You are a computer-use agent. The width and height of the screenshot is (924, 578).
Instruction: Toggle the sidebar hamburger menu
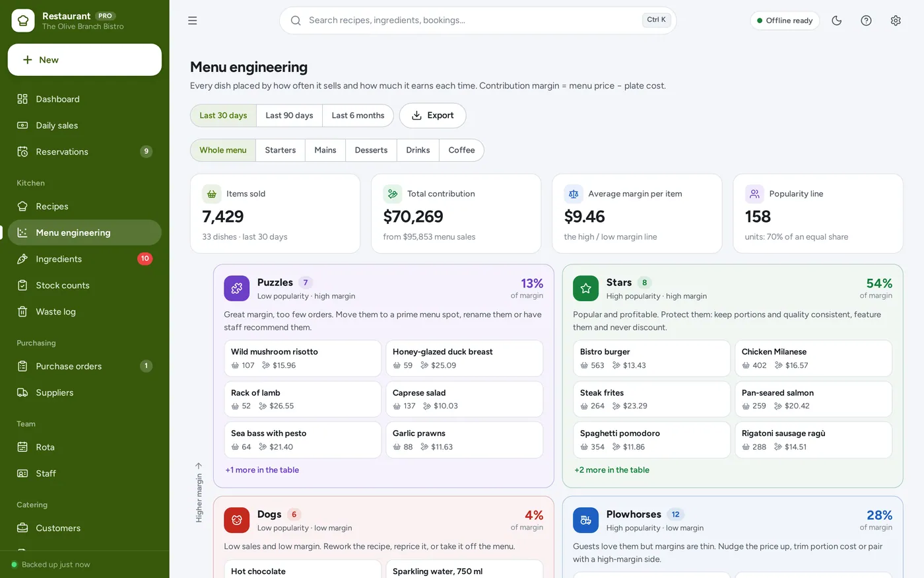[193, 20]
